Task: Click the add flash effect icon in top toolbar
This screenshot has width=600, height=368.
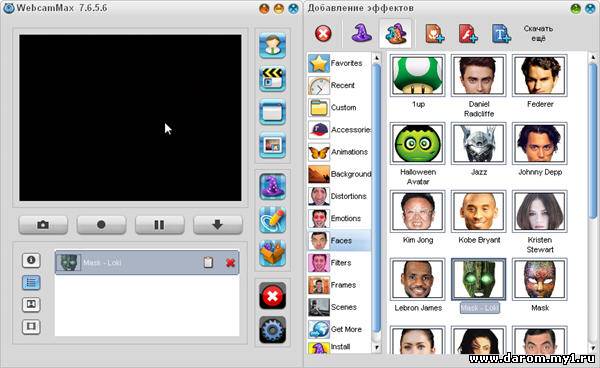Action: pos(468,34)
